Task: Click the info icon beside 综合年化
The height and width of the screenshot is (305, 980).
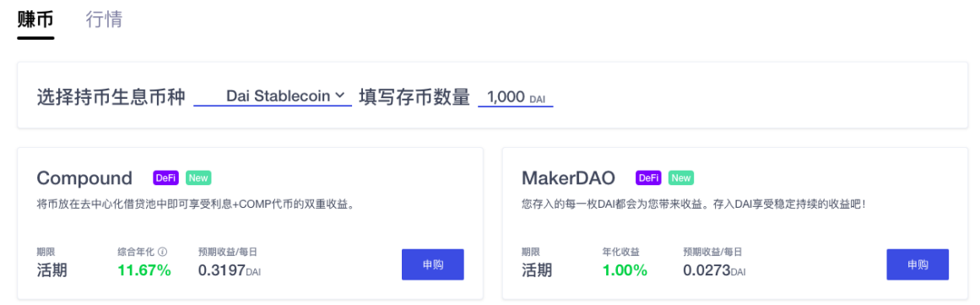Action: (163, 252)
